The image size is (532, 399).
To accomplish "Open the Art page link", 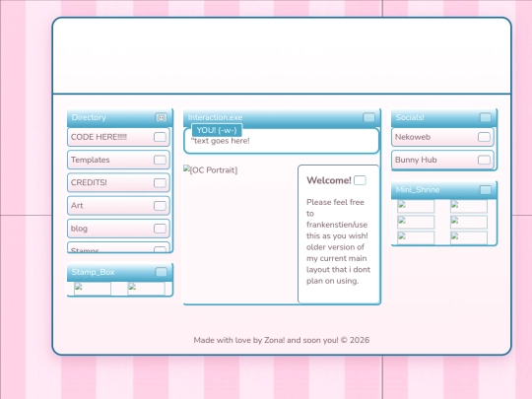I will 118,206.
